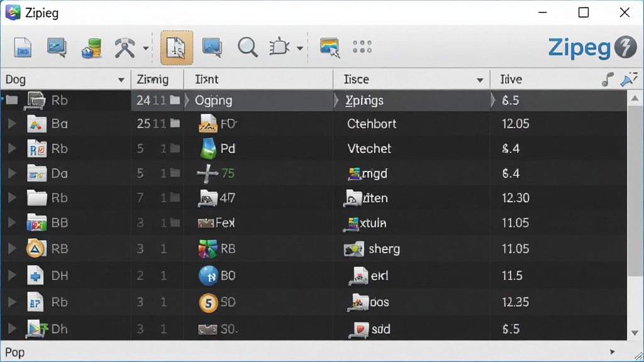Open the tools hammer icon
This screenshot has width=644, height=362.
coord(125,48)
